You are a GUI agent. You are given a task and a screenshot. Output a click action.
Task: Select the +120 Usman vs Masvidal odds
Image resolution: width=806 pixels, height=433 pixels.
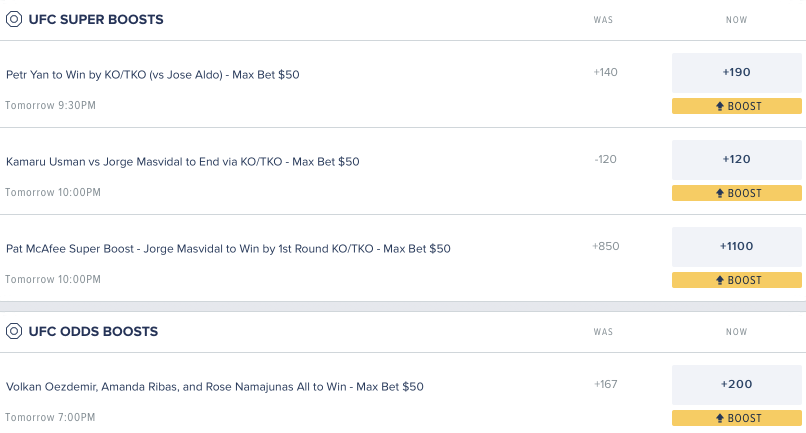point(737,159)
